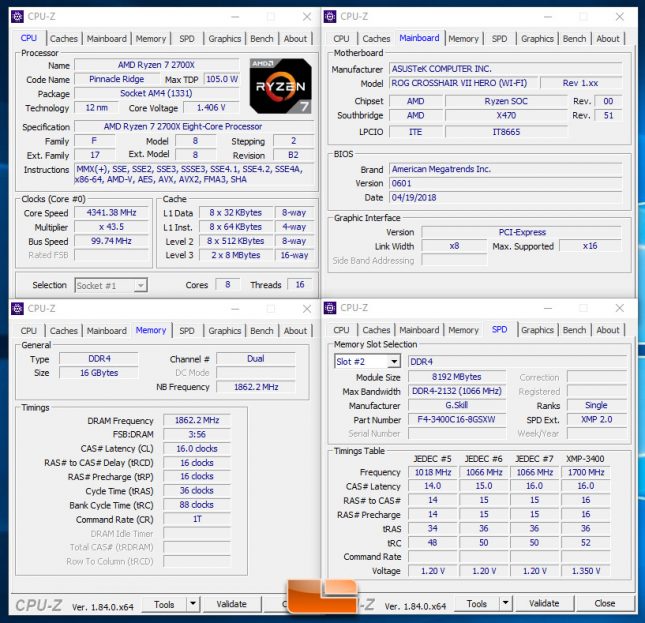Switch to Caches tab in SPD window
The image size is (645, 623).
click(x=376, y=330)
